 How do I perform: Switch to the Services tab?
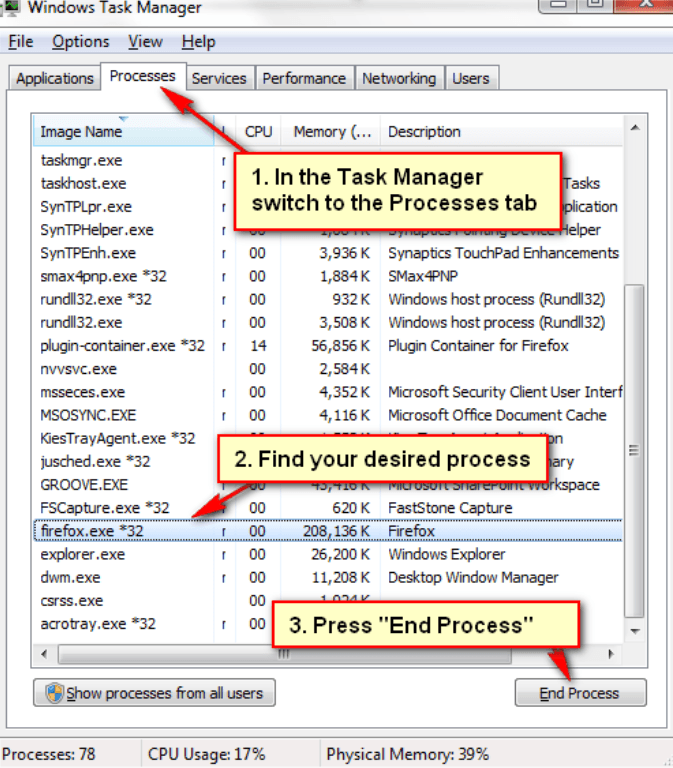pos(218,78)
